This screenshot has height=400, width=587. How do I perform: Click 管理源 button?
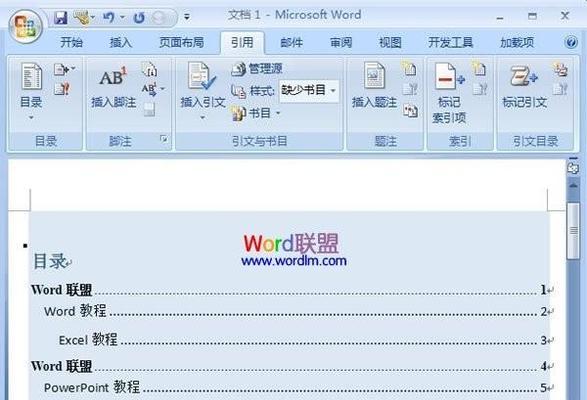click(257, 69)
